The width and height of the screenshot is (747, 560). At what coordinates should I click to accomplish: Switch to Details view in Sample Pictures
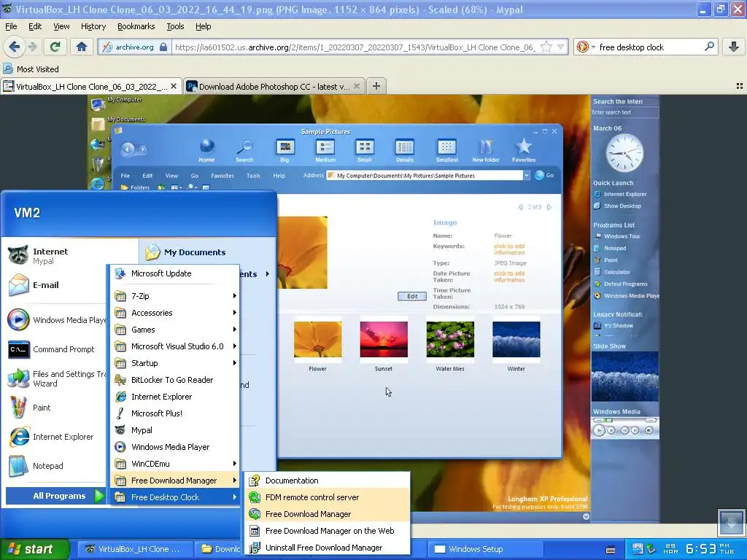[x=404, y=150]
